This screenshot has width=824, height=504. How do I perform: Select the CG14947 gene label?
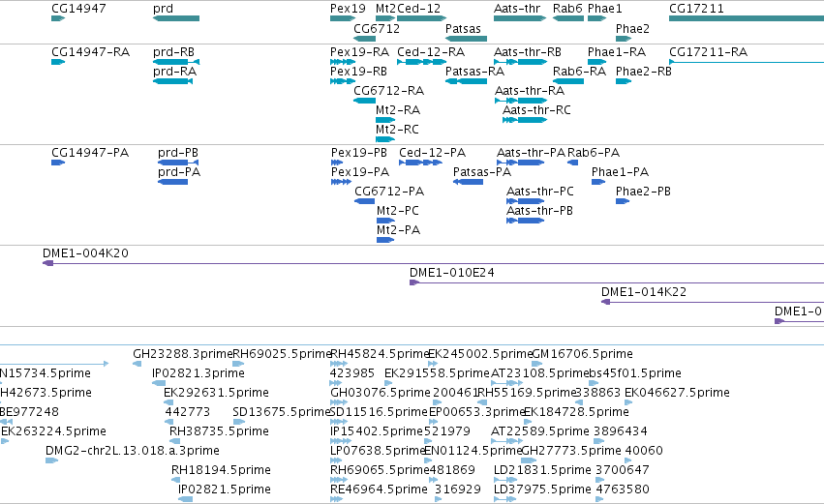78,9
